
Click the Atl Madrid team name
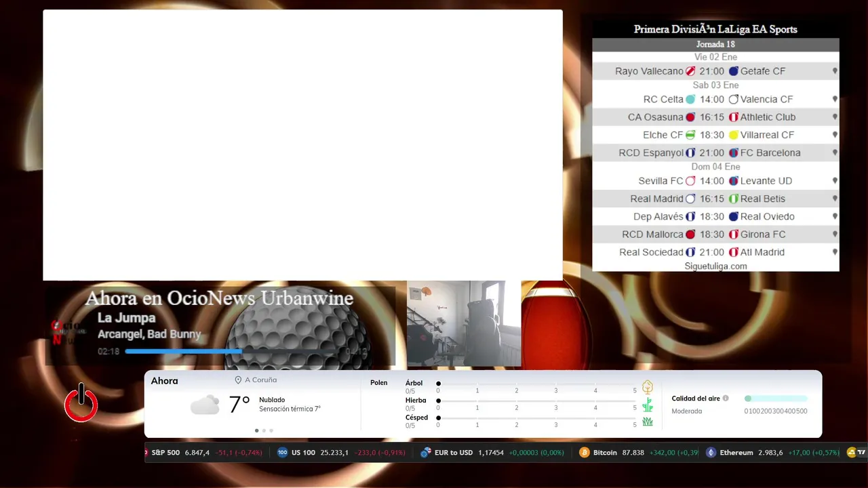tap(762, 252)
